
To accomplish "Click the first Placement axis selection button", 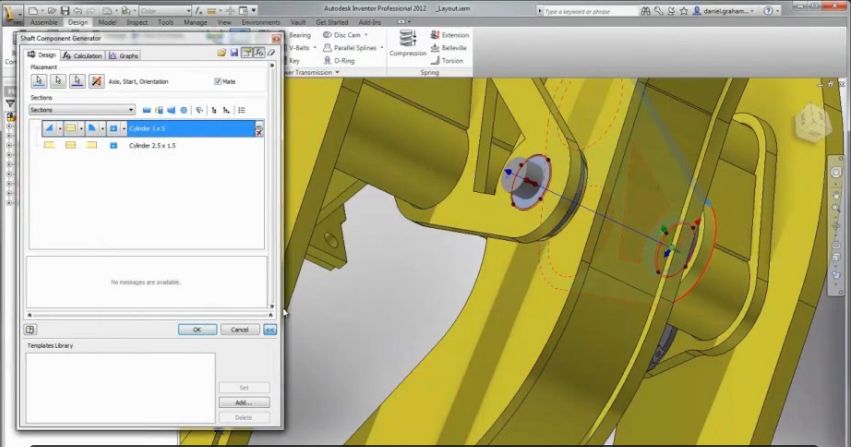I will [x=39, y=81].
